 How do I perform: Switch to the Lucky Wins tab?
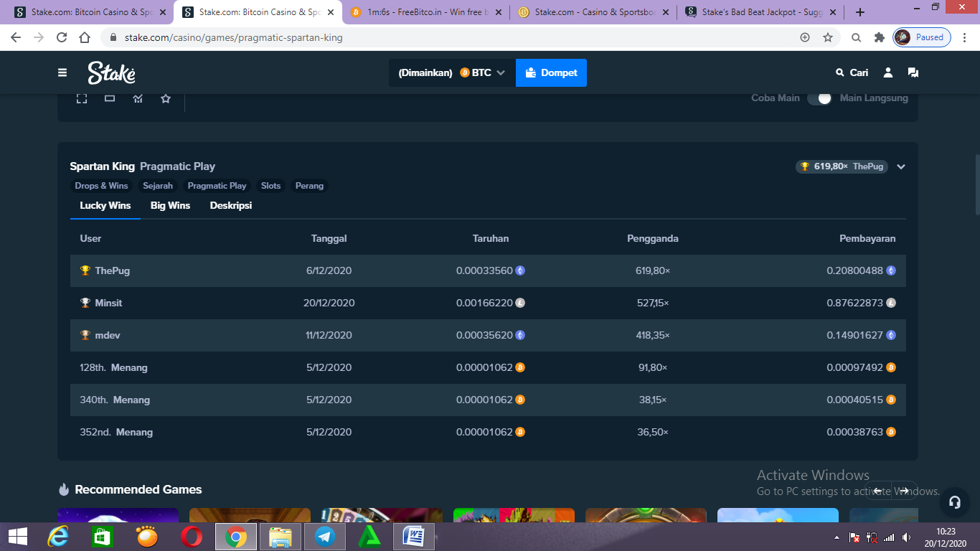click(105, 206)
